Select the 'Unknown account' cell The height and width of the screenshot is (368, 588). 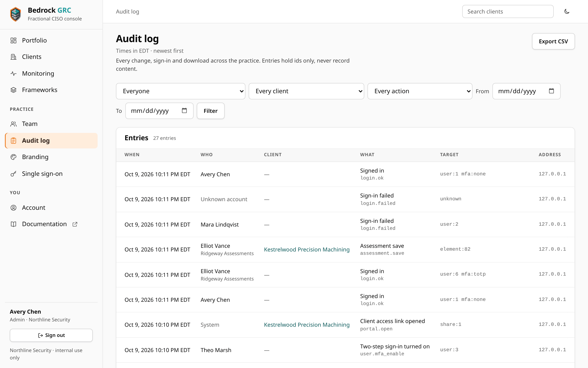point(224,199)
